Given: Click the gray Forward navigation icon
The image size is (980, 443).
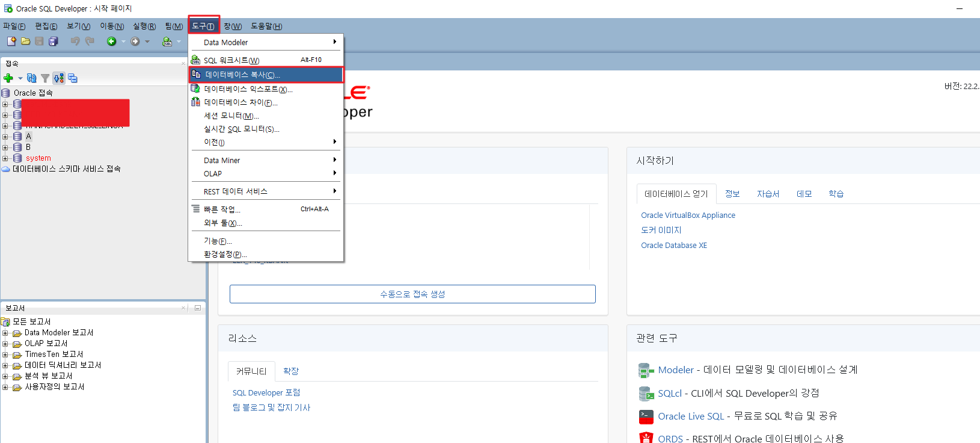Looking at the screenshot, I should point(135,41).
